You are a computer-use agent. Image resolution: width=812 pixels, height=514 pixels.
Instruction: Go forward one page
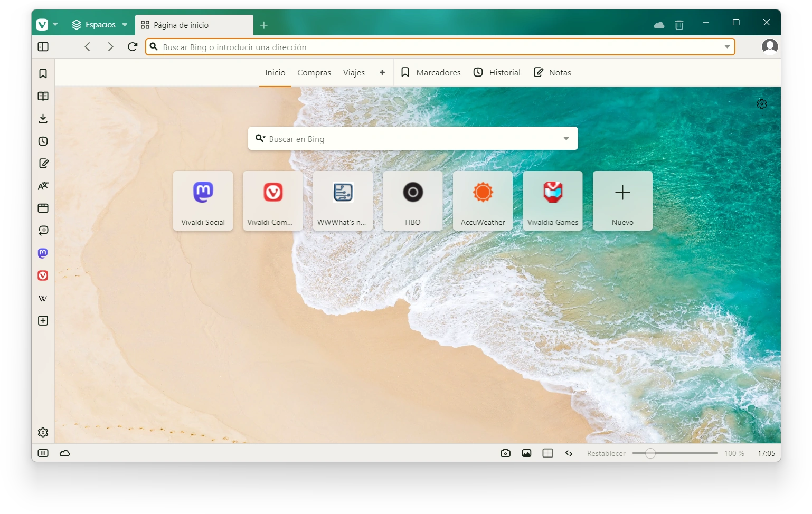pos(110,47)
